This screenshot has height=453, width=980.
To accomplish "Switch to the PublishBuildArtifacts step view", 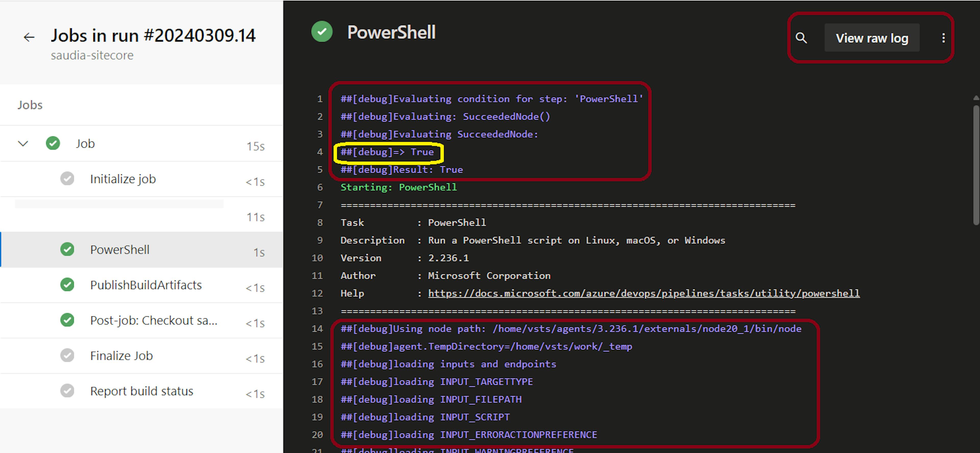I will point(146,285).
